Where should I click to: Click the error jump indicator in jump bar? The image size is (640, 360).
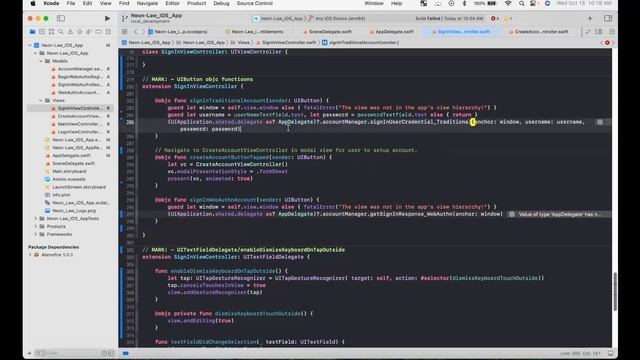point(607,42)
